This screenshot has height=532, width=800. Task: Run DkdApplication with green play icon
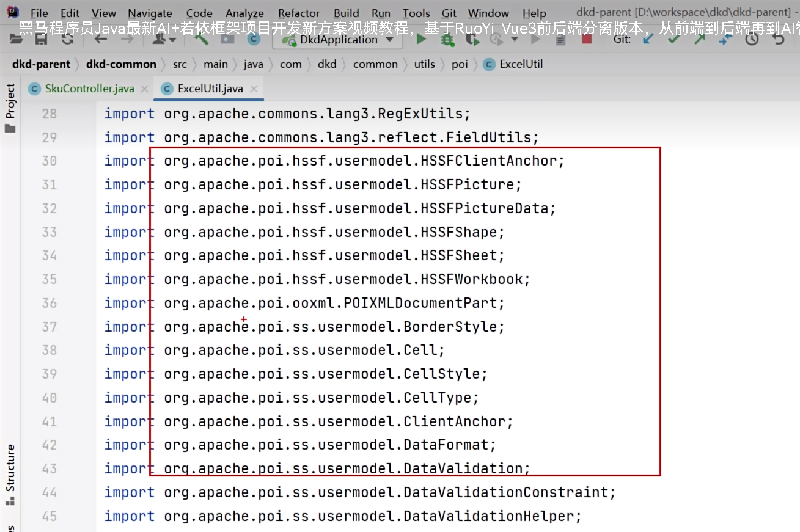point(421,40)
